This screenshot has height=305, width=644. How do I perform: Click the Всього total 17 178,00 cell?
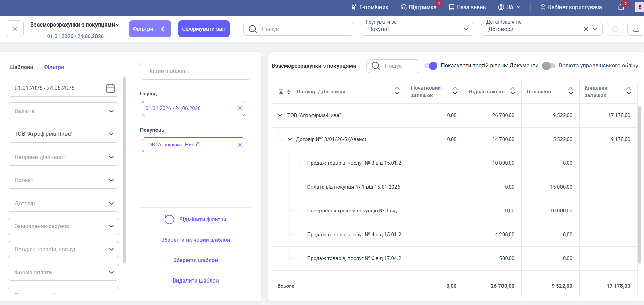[x=608, y=286]
